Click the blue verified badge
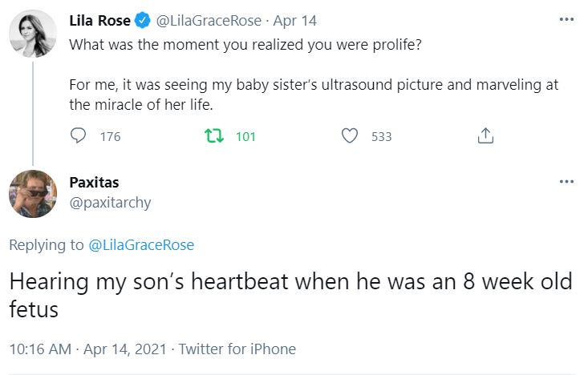This screenshot has width=588, height=375. [141, 20]
